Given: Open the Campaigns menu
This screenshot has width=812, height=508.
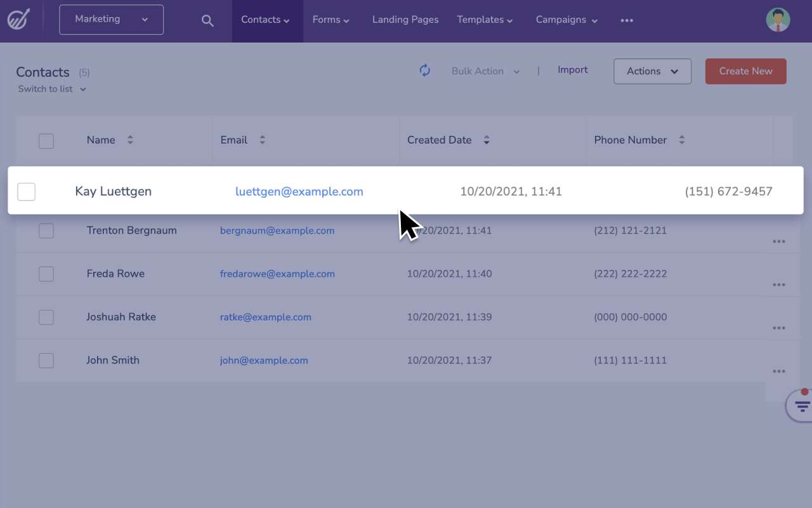Looking at the screenshot, I should pos(566,20).
